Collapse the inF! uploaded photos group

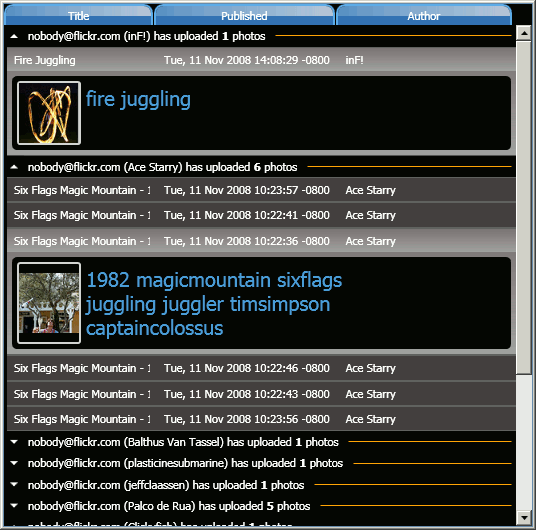[14, 36]
